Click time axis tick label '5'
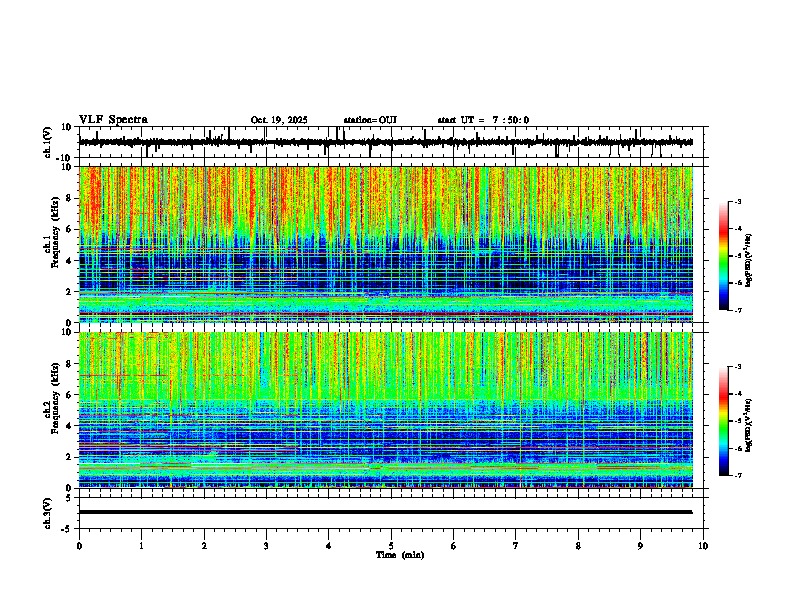This screenshot has width=792, height=612. (391, 546)
